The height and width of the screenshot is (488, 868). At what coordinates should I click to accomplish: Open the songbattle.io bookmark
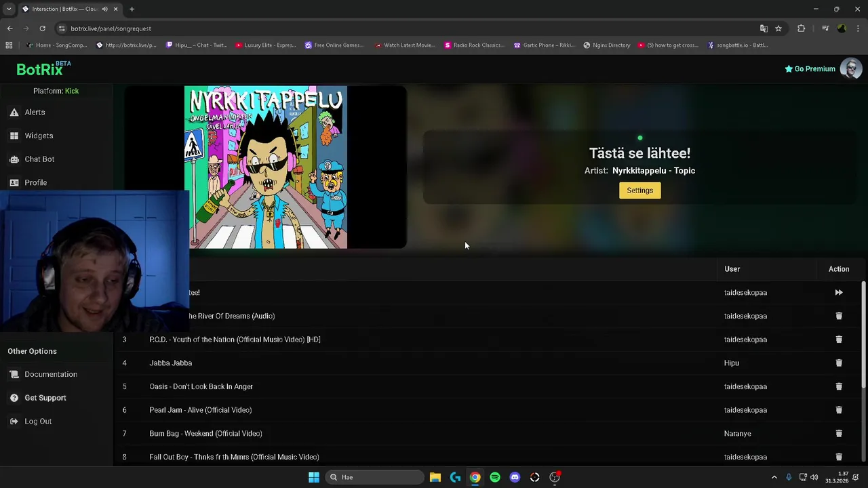coord(738,45)
